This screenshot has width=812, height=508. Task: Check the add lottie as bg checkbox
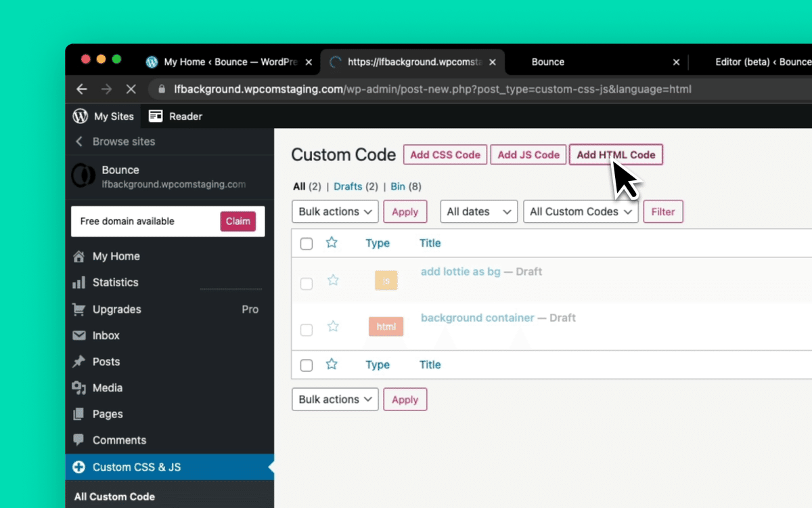307,284
